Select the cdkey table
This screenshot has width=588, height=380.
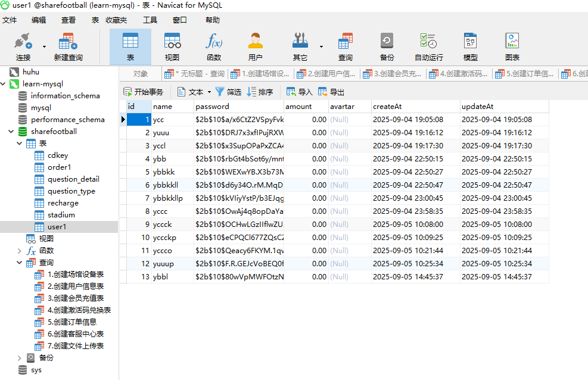(58, 155)
